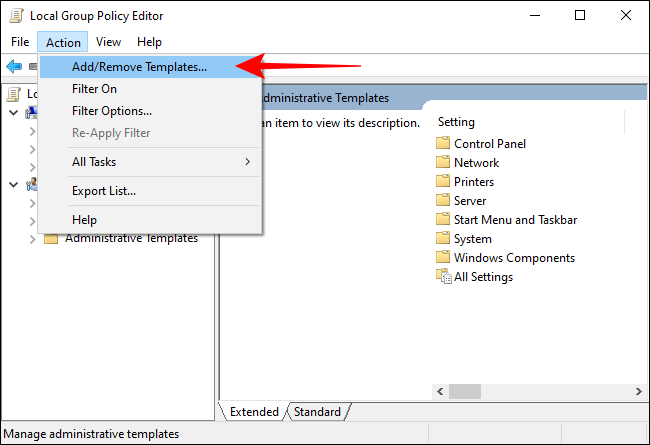Choose Export List... from Action menu

151,191
